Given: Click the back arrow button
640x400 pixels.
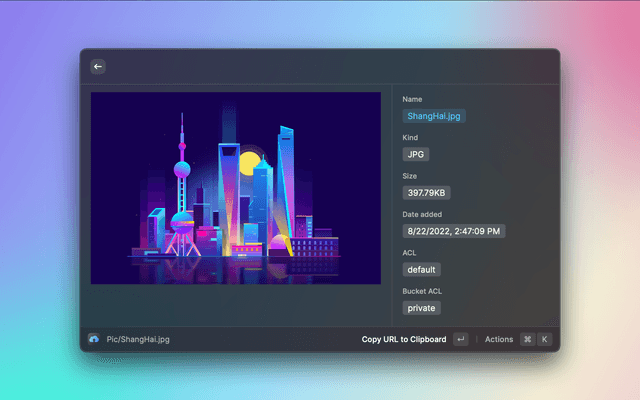Looking at the screenshot, I should pyautogui.click(x=98, y=67).
